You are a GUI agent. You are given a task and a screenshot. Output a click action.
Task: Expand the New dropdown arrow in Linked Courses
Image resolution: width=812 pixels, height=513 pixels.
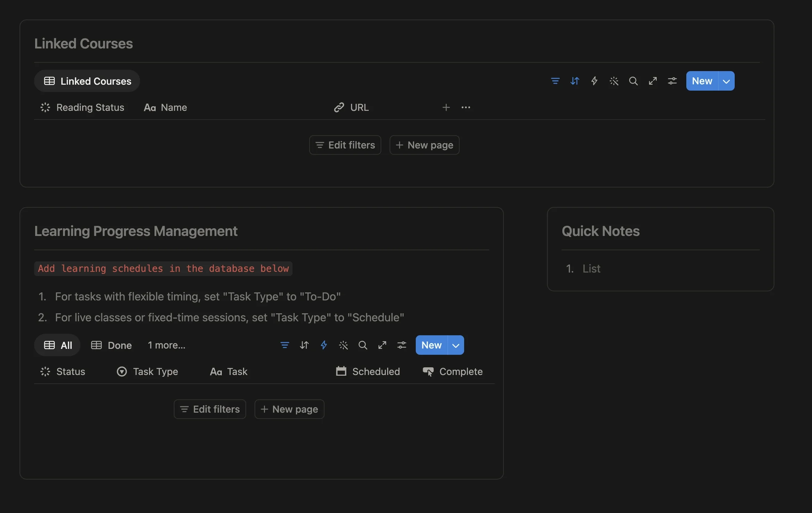(726, 81)
